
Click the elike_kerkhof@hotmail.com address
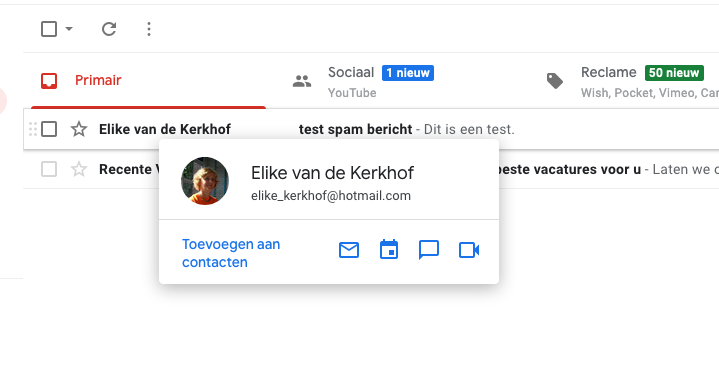click(331, 196)
